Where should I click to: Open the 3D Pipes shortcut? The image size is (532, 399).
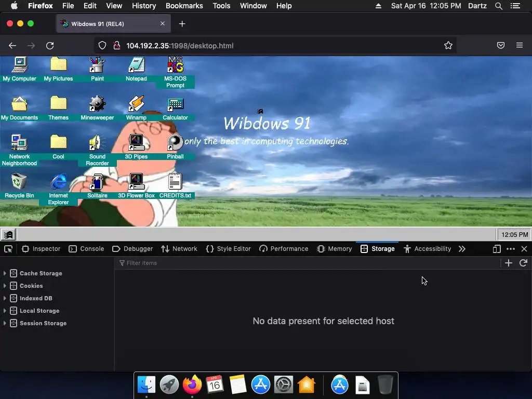coord(137,147)
